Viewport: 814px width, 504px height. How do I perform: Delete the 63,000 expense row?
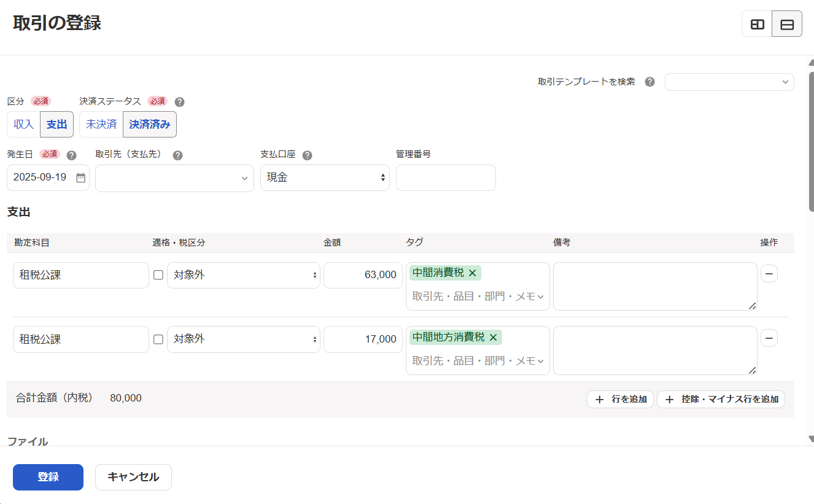click(x=769, y=274)
